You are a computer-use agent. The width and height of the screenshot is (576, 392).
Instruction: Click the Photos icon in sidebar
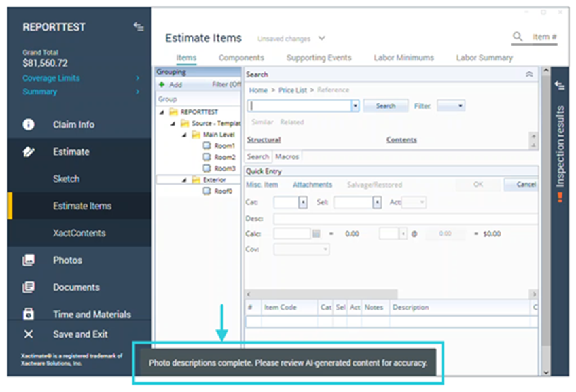click(x=29, y=260)
